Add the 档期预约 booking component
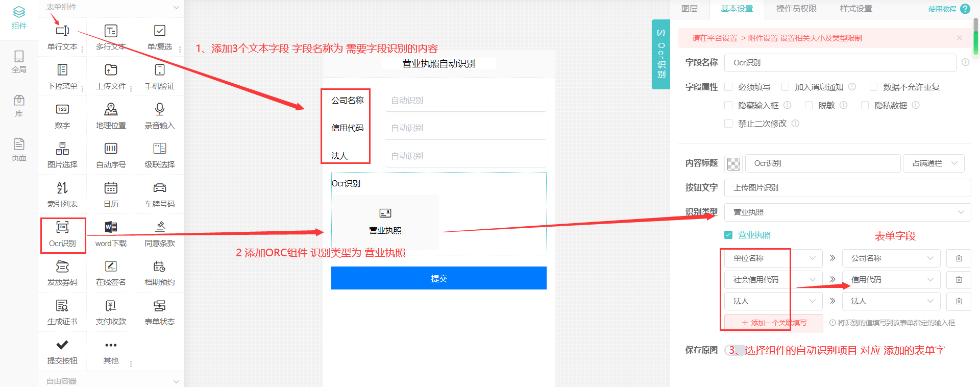Screen dimensions: 980x387 pos(160,273)
